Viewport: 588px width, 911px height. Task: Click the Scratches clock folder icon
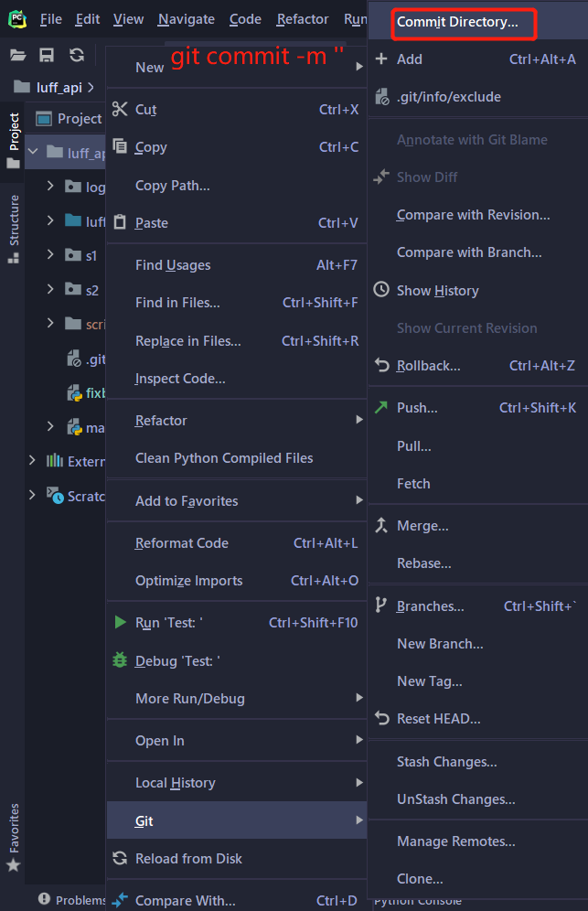[x=55, y=495]
